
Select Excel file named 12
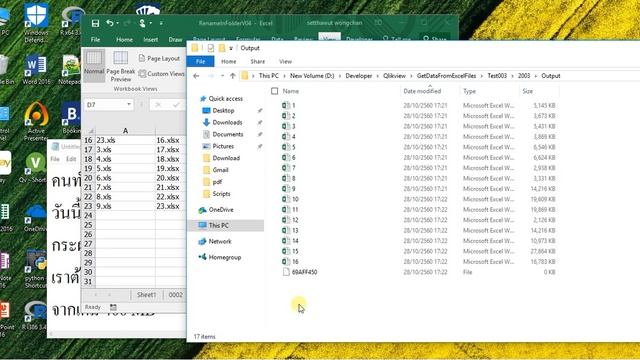pos(291,220)
